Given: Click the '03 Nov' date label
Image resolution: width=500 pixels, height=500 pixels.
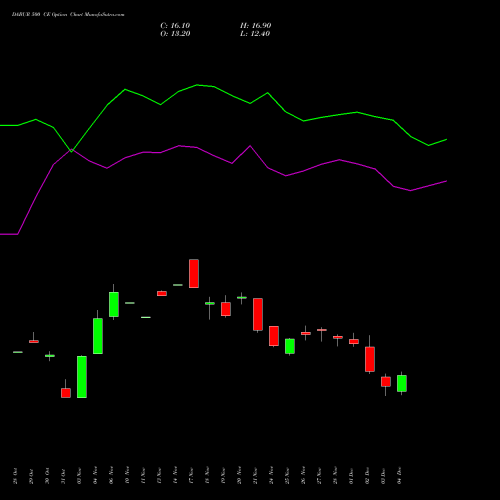Looking at the screenshot, I should click(79, 475).
